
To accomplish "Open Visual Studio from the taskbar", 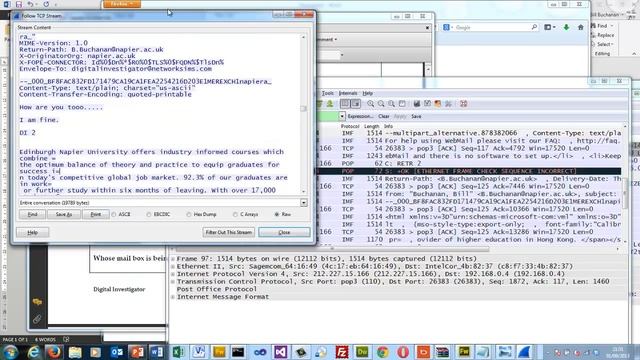I will tap(280, 352).
